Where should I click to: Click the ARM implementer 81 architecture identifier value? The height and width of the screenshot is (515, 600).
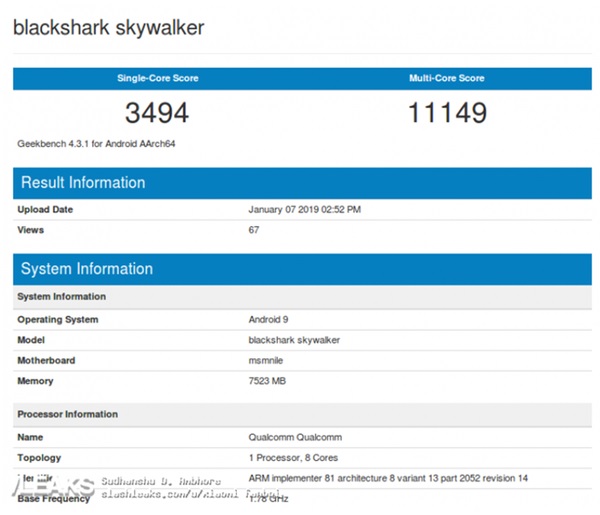click(388, 478)
